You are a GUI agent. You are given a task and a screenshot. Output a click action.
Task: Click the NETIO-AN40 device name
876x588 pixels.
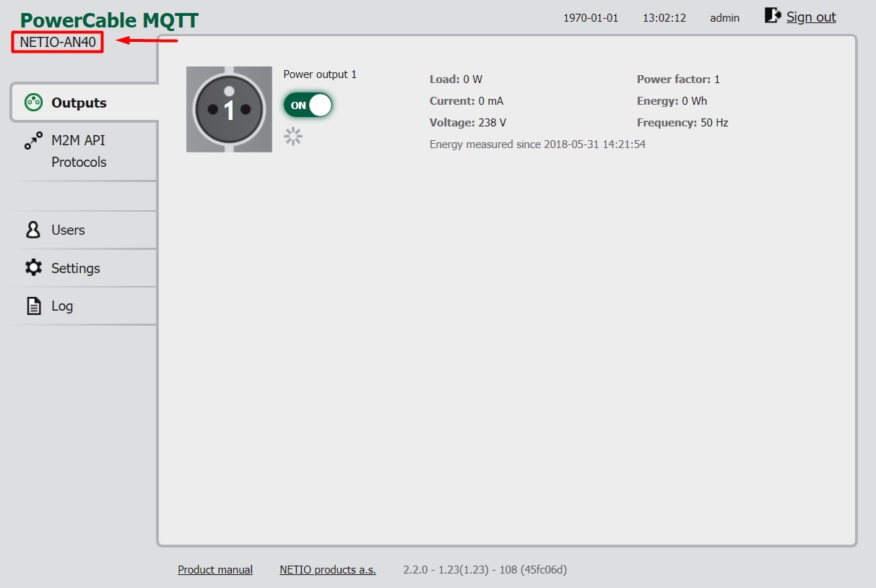(x=58, y=42)
